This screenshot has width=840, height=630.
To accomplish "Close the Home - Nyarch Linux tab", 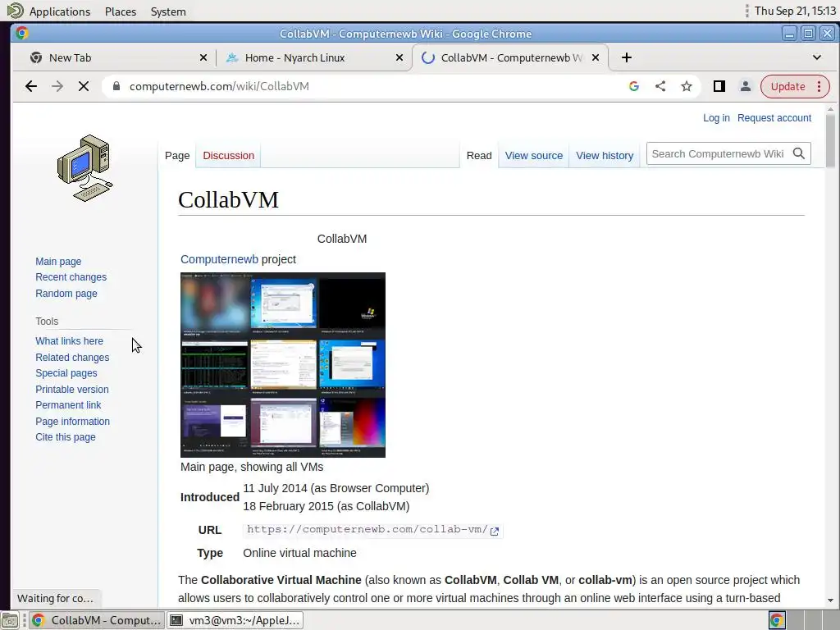I will pyautogui.click(x=399, y=57).
